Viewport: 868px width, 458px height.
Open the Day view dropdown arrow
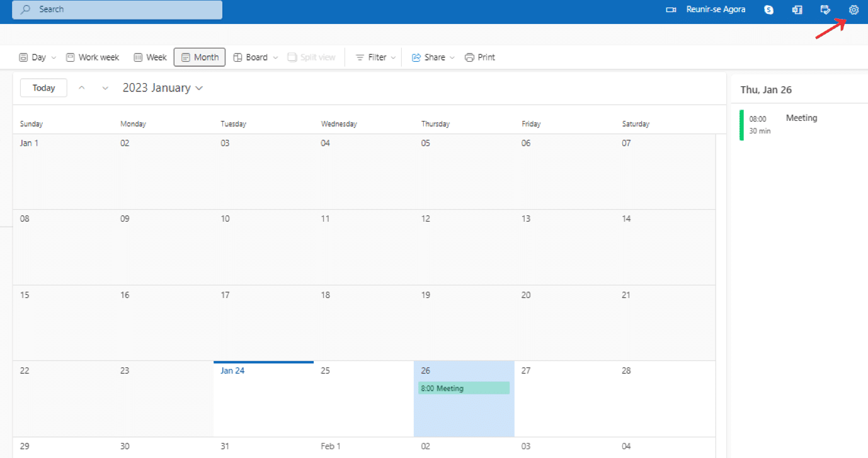point(54,57)
